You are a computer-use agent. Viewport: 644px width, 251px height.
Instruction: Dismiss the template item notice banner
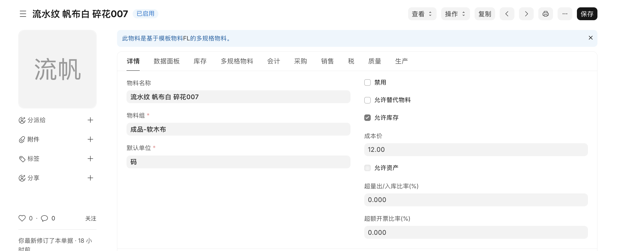(590, 38)
